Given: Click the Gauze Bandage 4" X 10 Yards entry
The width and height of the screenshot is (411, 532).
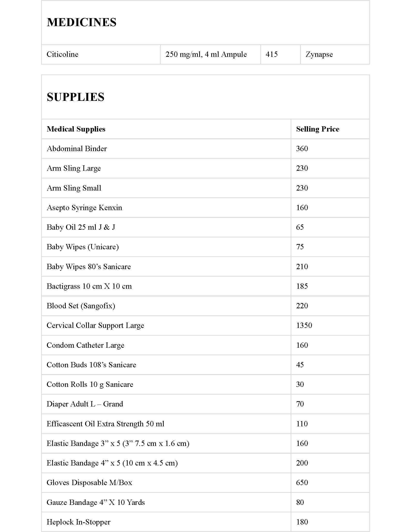Looking at the screenshot, I should click(x=96, y=502).
